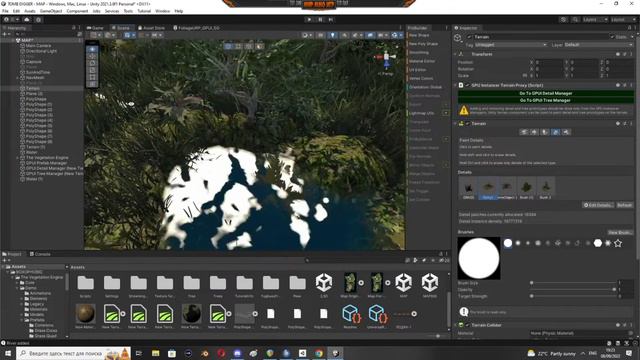Select the Paint Details terrain tool
Image resolution: width=640 pixels, height=360 pixels.
point(556,132)
